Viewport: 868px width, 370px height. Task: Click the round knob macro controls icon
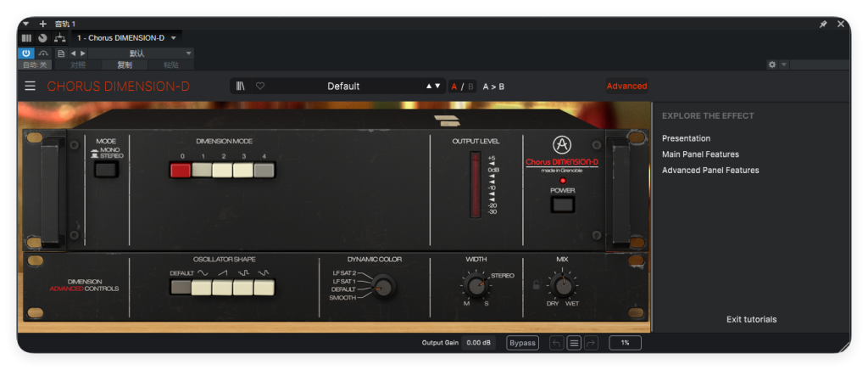[42, 38]
